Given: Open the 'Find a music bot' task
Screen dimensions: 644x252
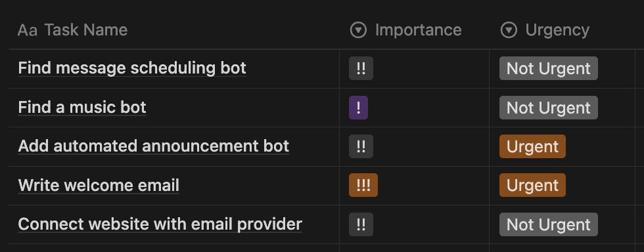Looking at the screenshot, I should 82,108.
